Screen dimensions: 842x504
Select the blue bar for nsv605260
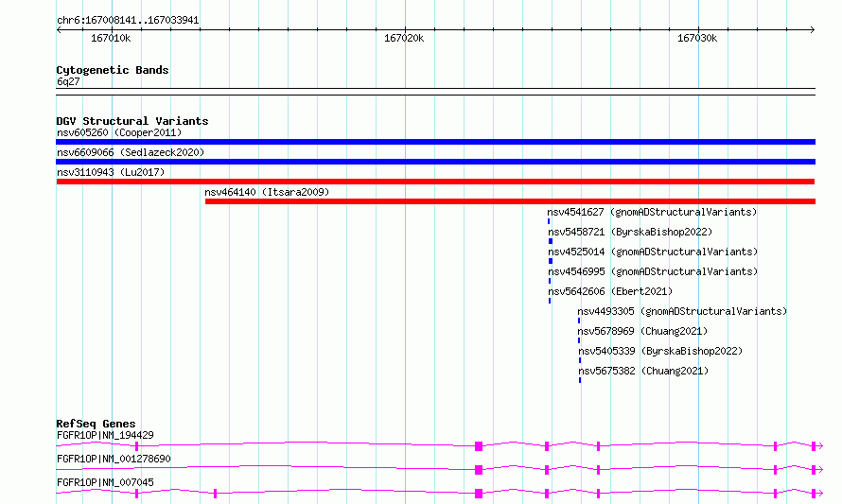point(435,142)
